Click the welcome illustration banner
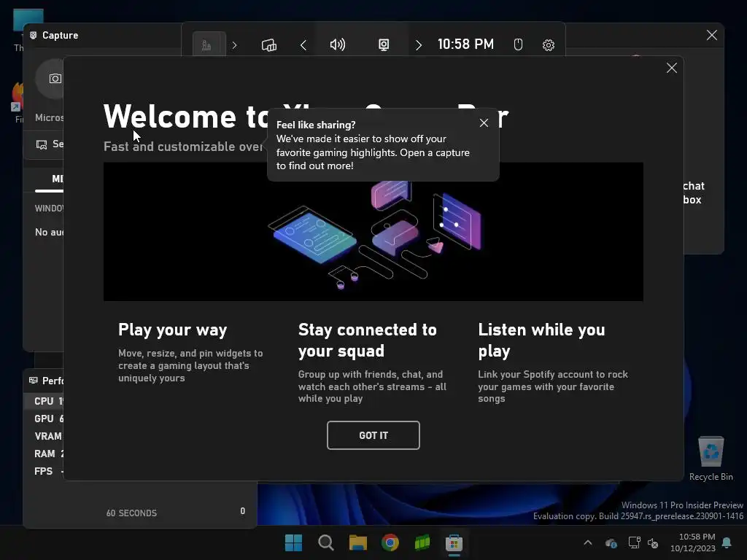The width and height of the screenshot is (747, 560). 373,231
